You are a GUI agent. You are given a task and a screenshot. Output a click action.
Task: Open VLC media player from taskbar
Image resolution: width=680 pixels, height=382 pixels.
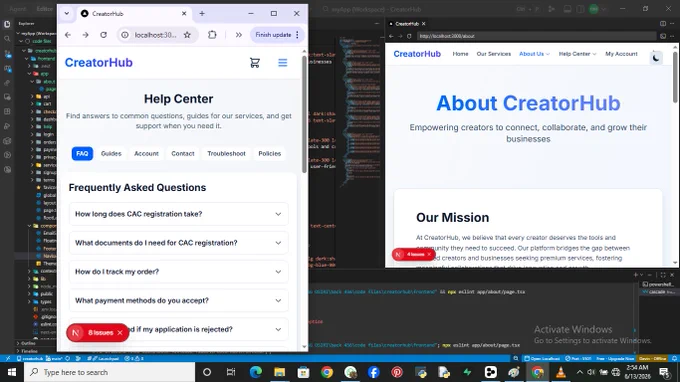click(x=561, y=372)
